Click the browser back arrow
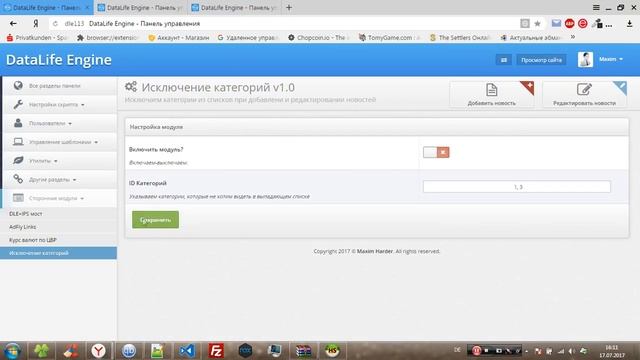 (13, 24)
